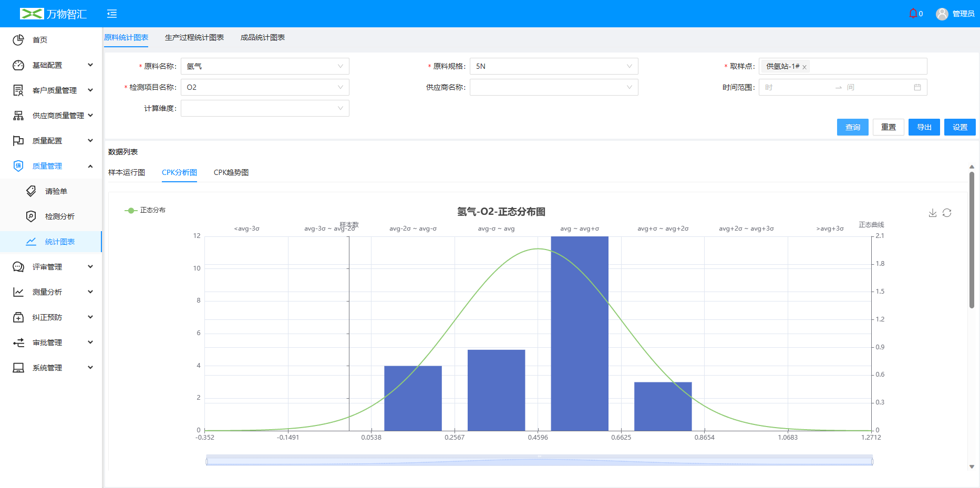
Task: Click the administrator avatar icon
Action: pyautogui.click(x=942, y=14)
